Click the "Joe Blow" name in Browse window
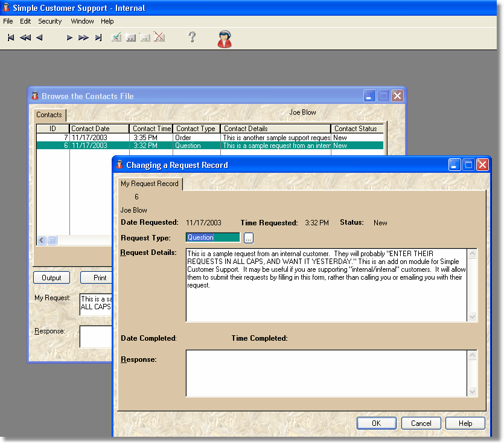Viewport: 504px width, 444px height. coord(303,112)
